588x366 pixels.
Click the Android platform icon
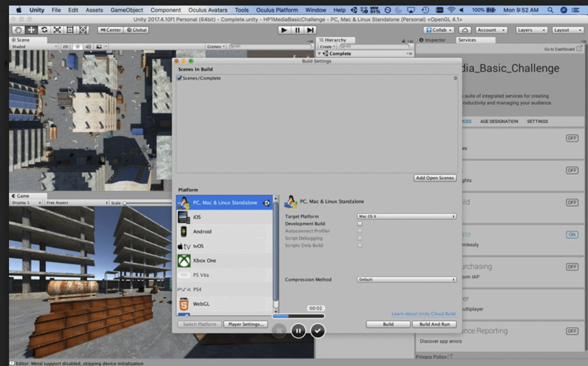[x=184, y=232]
